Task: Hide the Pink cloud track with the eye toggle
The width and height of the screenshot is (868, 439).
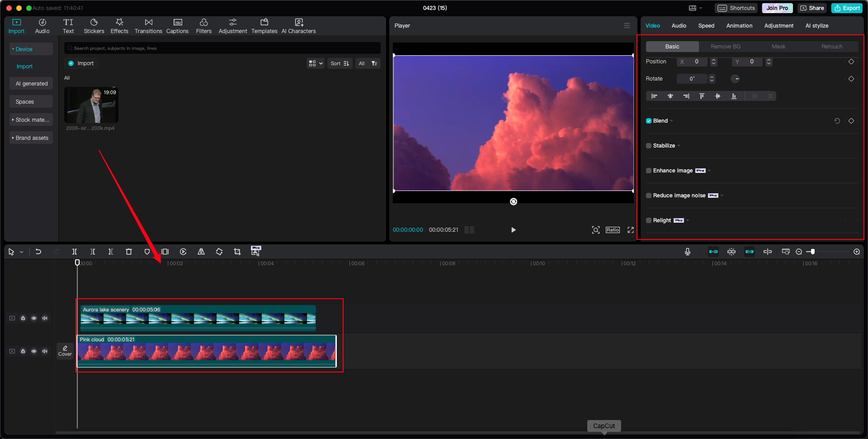Action: pyautogui.click(x=34, y=351)
